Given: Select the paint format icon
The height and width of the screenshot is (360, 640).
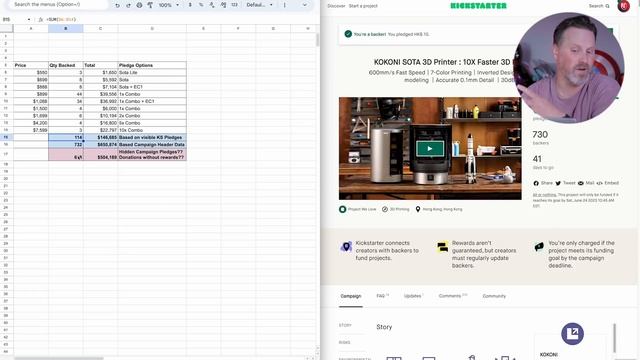Looking at the screenshot, I should click(x=150, y=5).
